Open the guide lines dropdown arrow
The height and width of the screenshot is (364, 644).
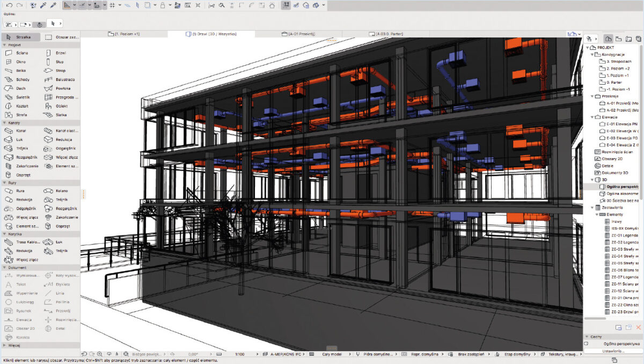click(x=74, y=5)
